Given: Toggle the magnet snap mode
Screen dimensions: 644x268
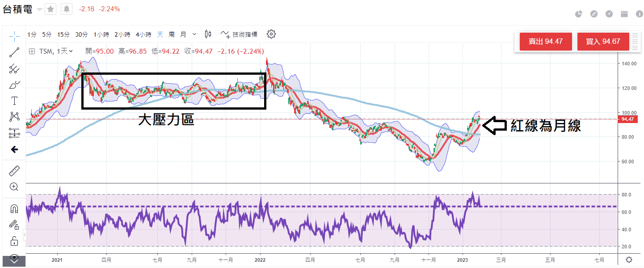Looking at the screenshot, I should click(14, 209).
